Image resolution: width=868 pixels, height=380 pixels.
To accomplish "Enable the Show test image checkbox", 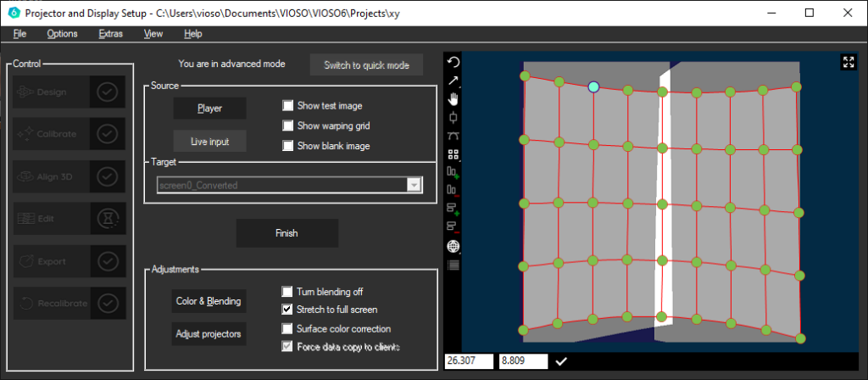I will click(289, 106).
